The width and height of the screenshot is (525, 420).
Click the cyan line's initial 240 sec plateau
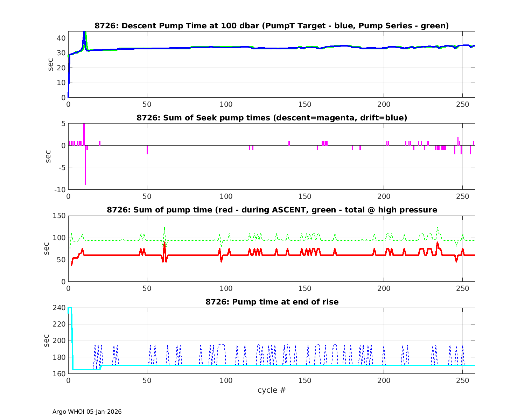click(x=70, y=308)
